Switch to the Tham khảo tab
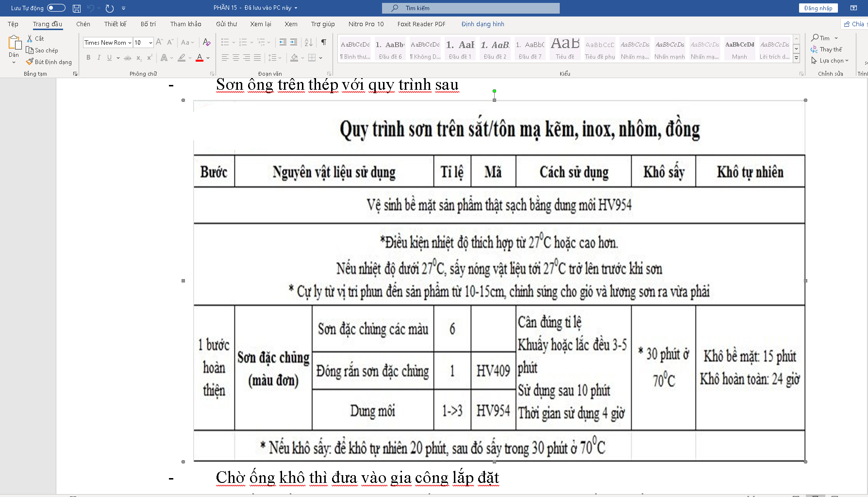Viewport: 868px width, 497px height. tap(185, 24)
